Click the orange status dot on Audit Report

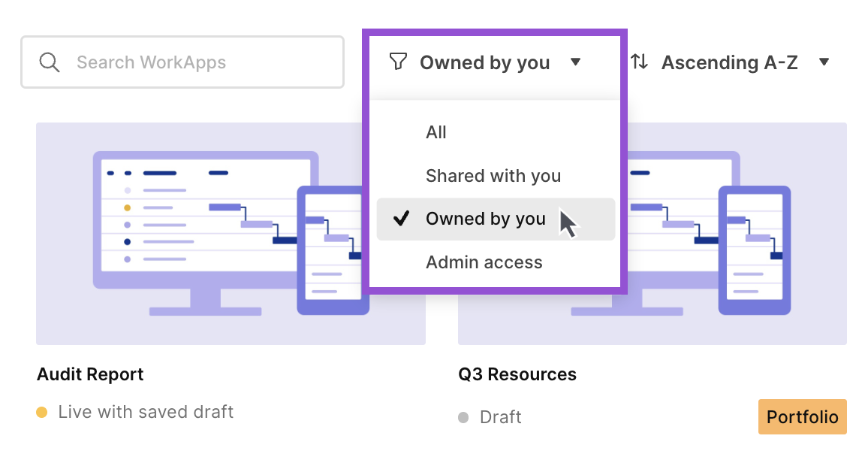[43, 412]
